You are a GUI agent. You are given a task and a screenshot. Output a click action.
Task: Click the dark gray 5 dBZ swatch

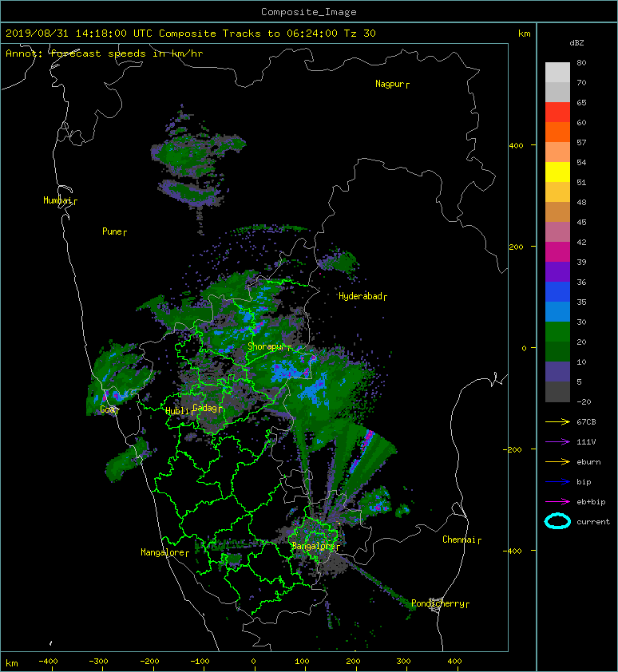pyautogui.click(x=557, y=392)
